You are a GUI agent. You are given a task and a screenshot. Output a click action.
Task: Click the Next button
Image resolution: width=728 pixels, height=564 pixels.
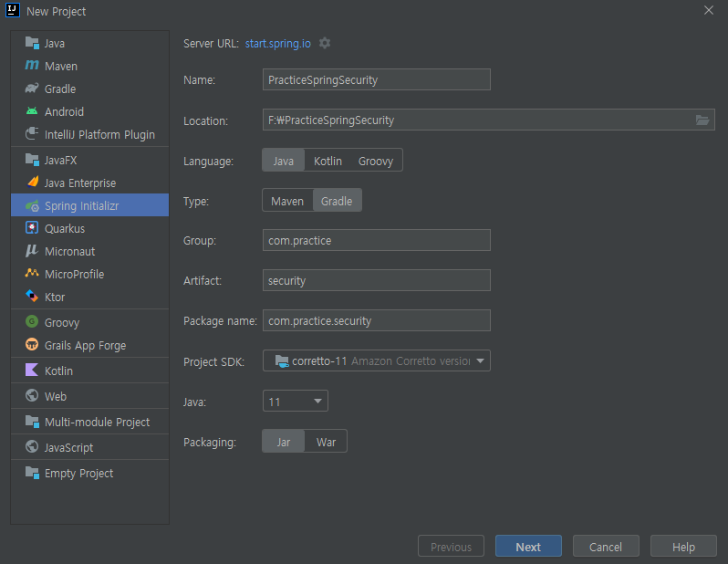528,547
